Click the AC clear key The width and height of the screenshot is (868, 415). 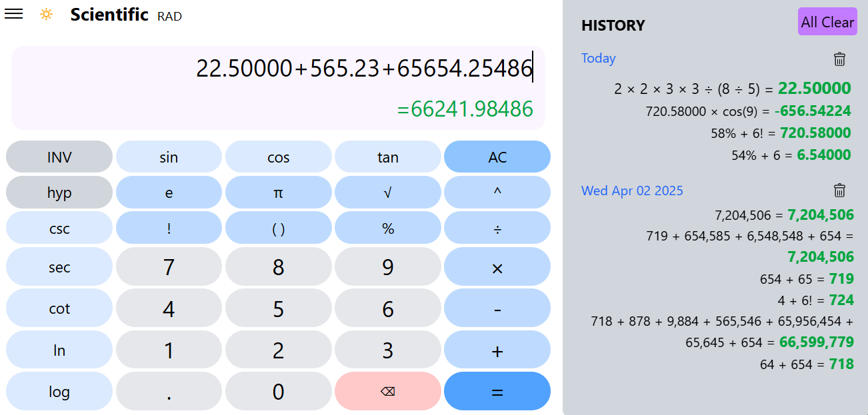497,157
